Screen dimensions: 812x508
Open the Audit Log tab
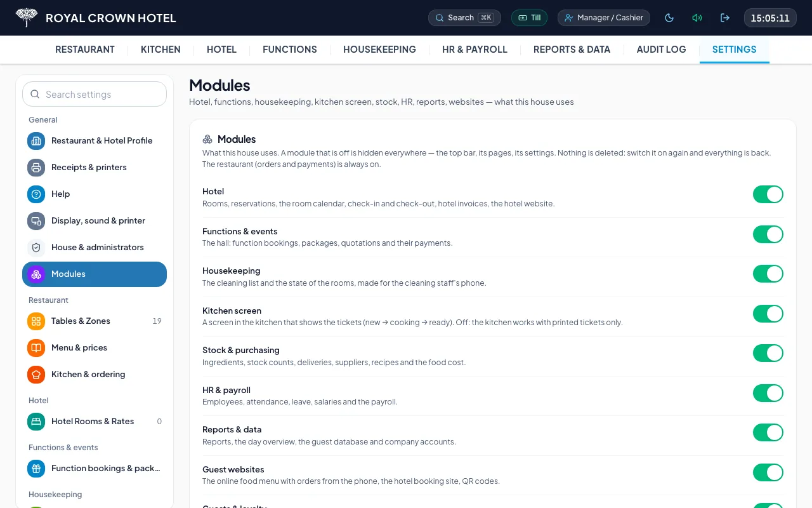coord(661,50)
